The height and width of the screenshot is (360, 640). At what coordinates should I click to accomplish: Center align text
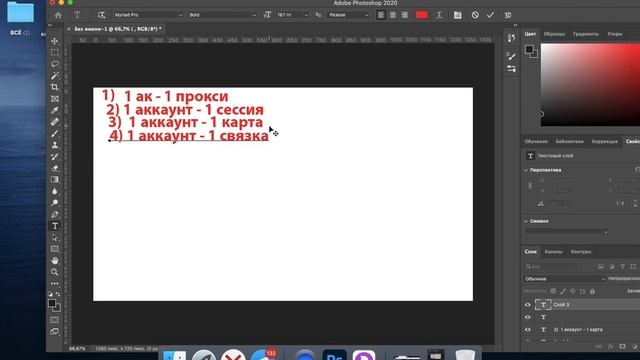(x=393, y=15)
